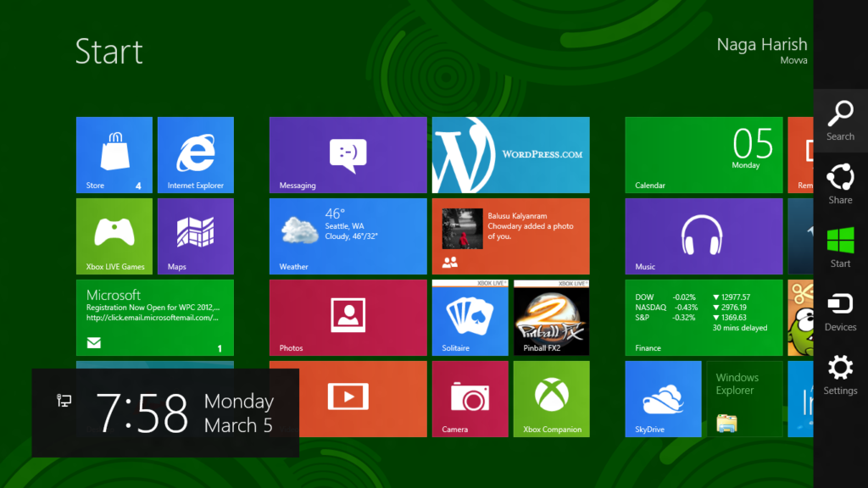Open the Weather tile for Seattle
The height and width of the screenshot is (488, 868).
(x=348, y=236)
